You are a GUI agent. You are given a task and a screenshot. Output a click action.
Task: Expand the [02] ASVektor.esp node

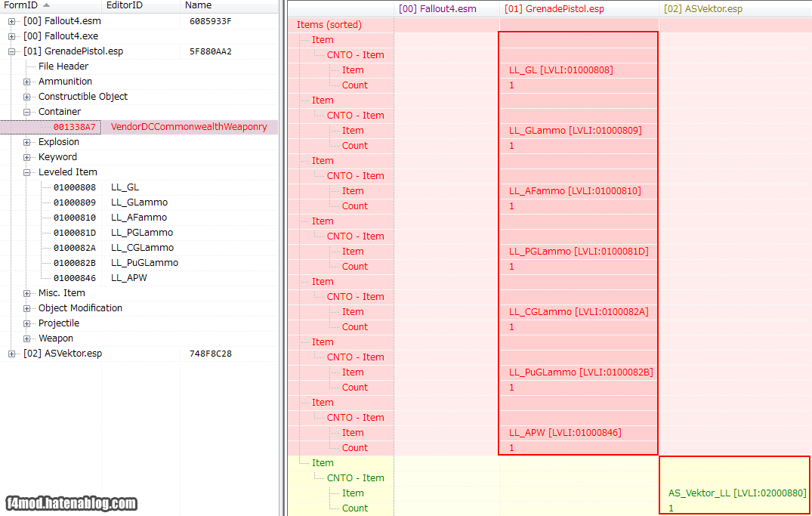(x=11, y=354)
